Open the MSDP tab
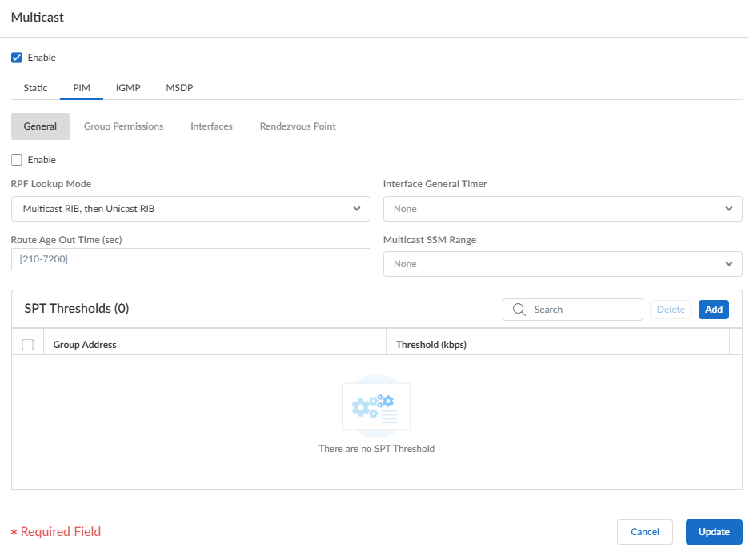Viewport: 749px width, 560px height. point(179,88)
